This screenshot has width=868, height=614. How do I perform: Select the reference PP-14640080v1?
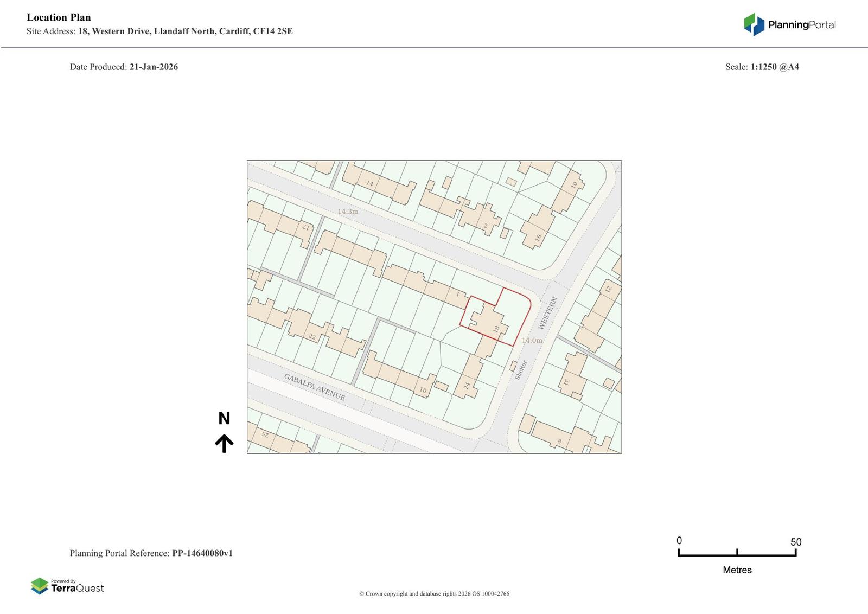202,553
